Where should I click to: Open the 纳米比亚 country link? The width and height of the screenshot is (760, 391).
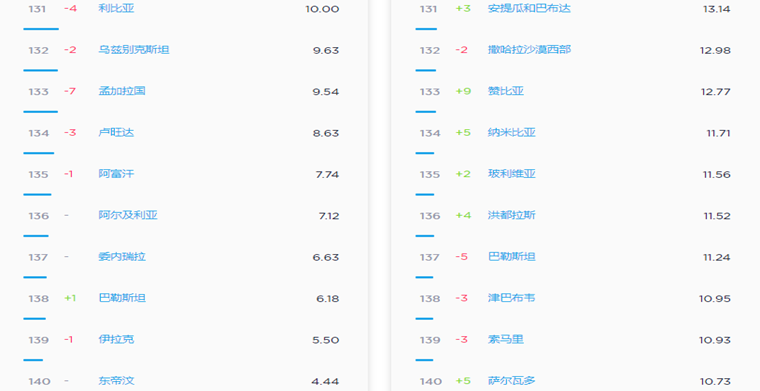[x=512, y=133]
